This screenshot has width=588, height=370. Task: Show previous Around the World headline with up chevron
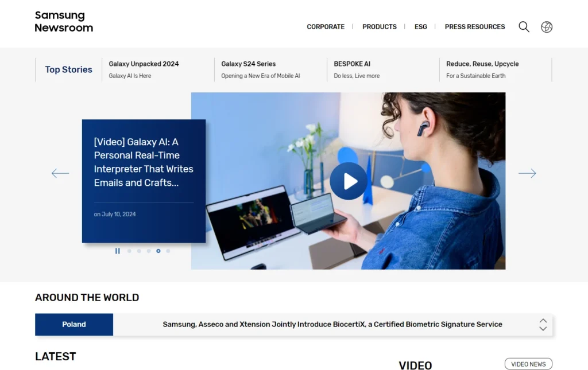click(x=543, y=321)
